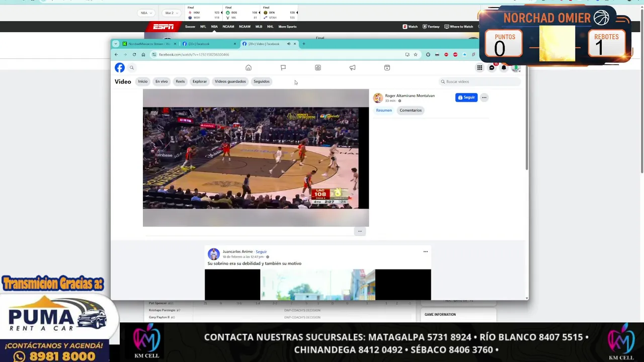Click NCAAM in ESPN navigation
644x362 pixels.
228,27
